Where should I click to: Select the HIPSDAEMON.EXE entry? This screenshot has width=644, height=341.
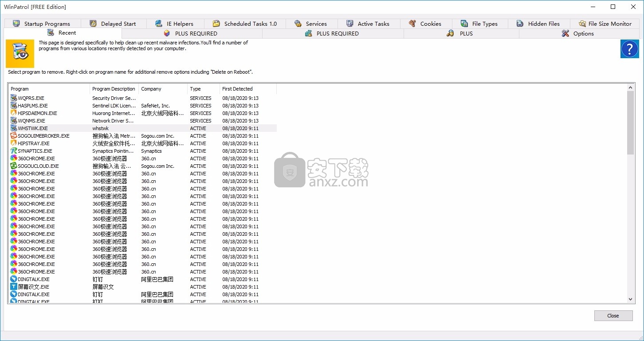pyautogui.click(x=142, y=113)
